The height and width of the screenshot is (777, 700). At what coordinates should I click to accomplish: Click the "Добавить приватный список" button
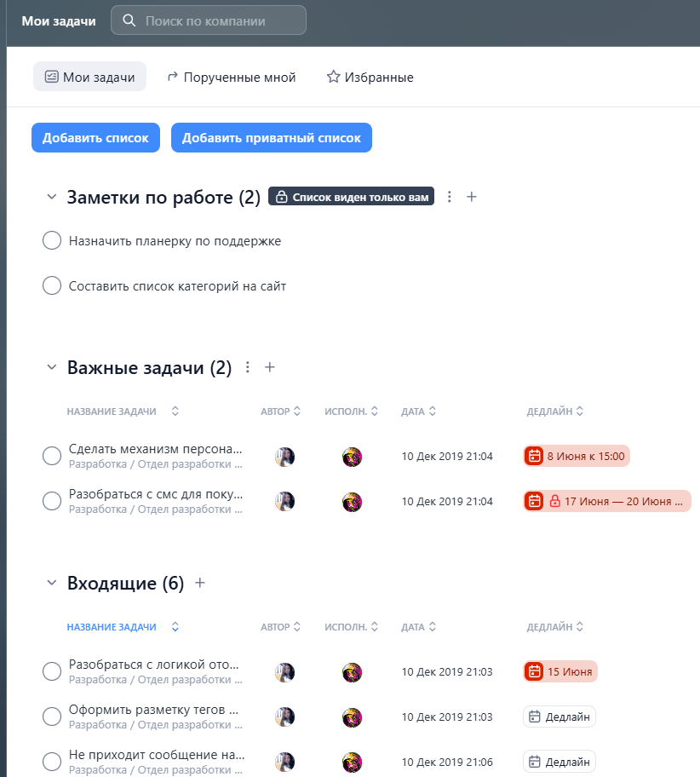point(271,137)
